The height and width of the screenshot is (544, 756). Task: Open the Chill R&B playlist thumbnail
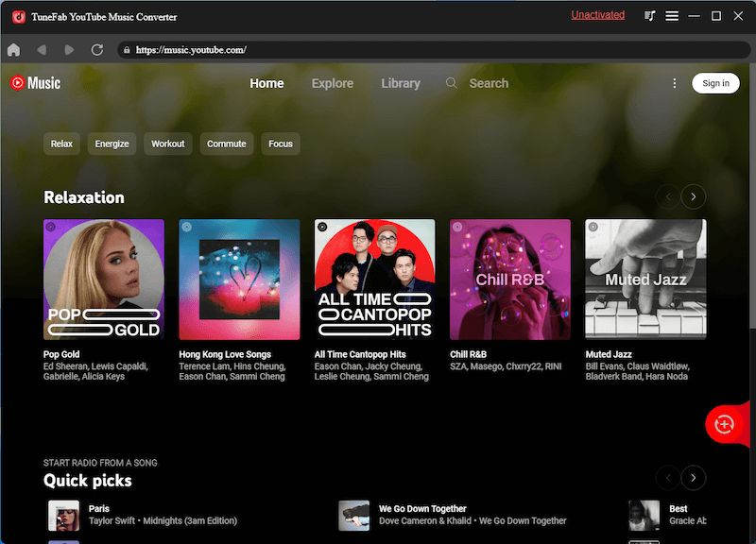510,280
